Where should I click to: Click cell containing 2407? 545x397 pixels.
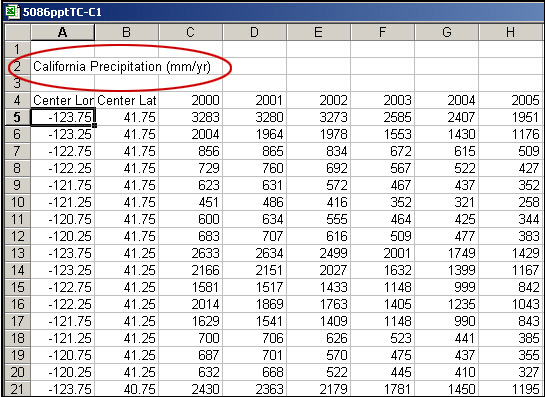446,117
